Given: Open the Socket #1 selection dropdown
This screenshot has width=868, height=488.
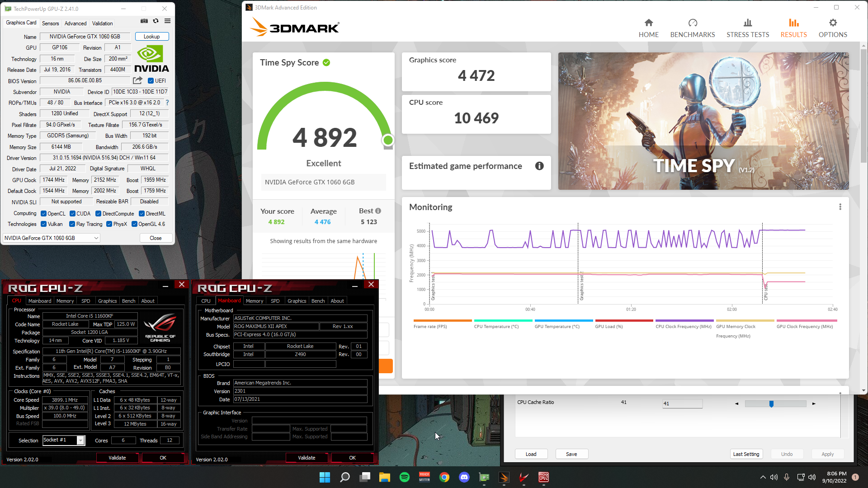Looking at the screenshot, I should click(63, 440).
